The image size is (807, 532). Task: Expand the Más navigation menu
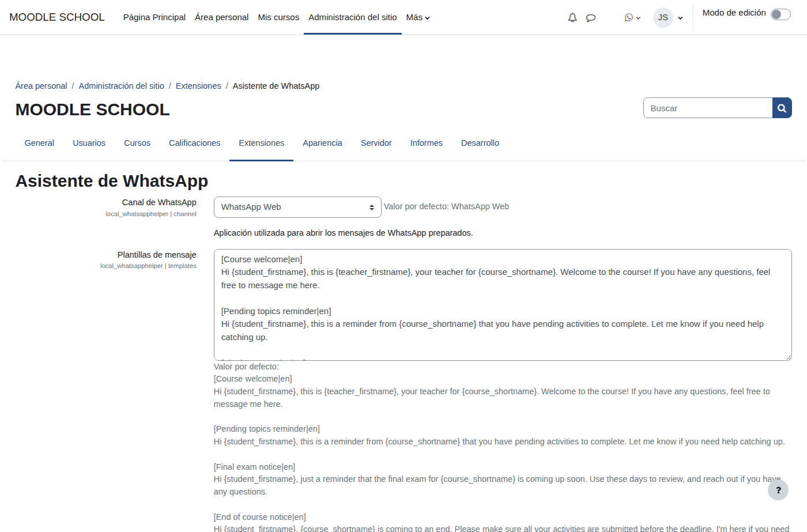click(418, 17)
